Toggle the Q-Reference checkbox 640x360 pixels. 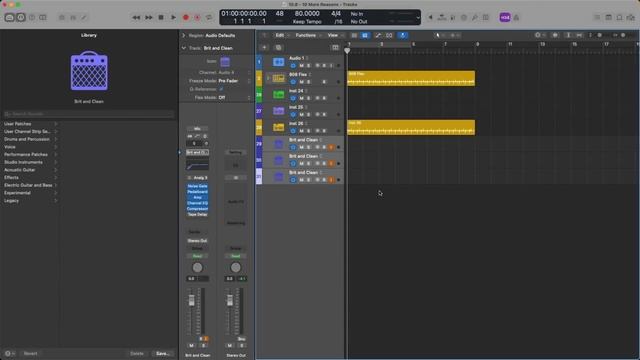click(221, 89)
